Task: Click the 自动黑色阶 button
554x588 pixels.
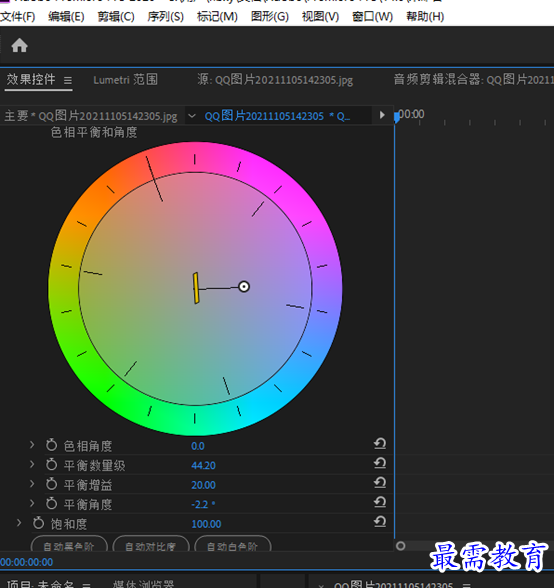Action: (x=69, y=544)
